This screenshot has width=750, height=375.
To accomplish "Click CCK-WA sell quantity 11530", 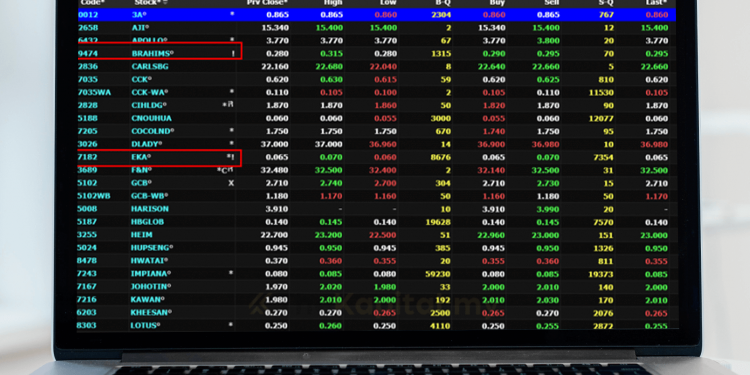I will [x=601, y=92].
